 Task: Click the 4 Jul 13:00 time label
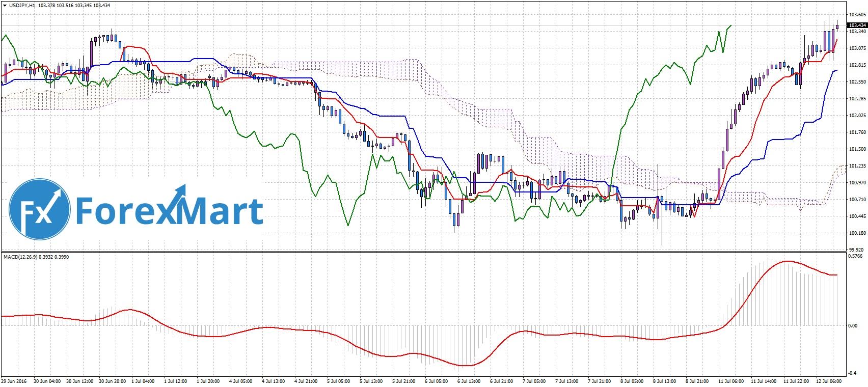(274, 381)
